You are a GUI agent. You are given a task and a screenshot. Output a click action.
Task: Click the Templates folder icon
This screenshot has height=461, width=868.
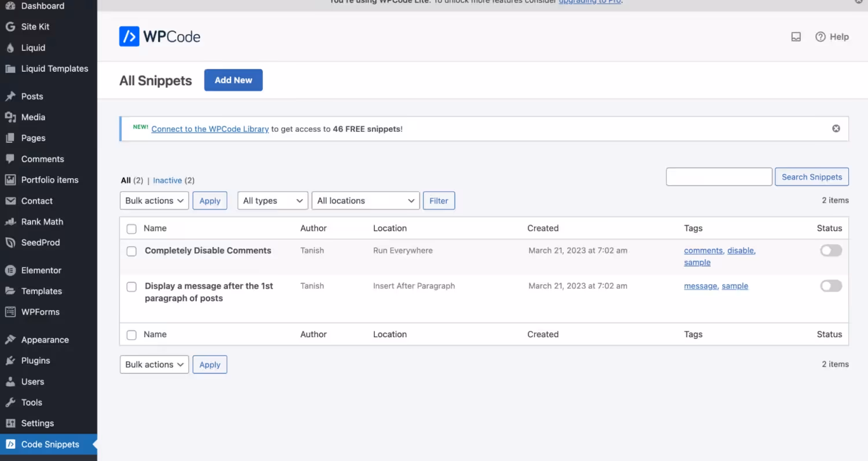[x=10, y=291]
